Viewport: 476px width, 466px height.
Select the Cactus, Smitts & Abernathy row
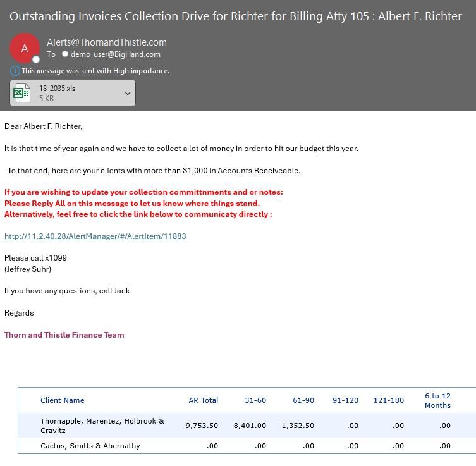90,446
